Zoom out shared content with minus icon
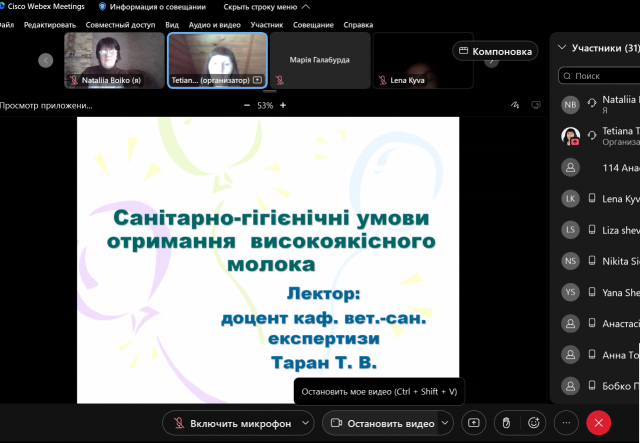The image size is (640, 443). point(247,105)
